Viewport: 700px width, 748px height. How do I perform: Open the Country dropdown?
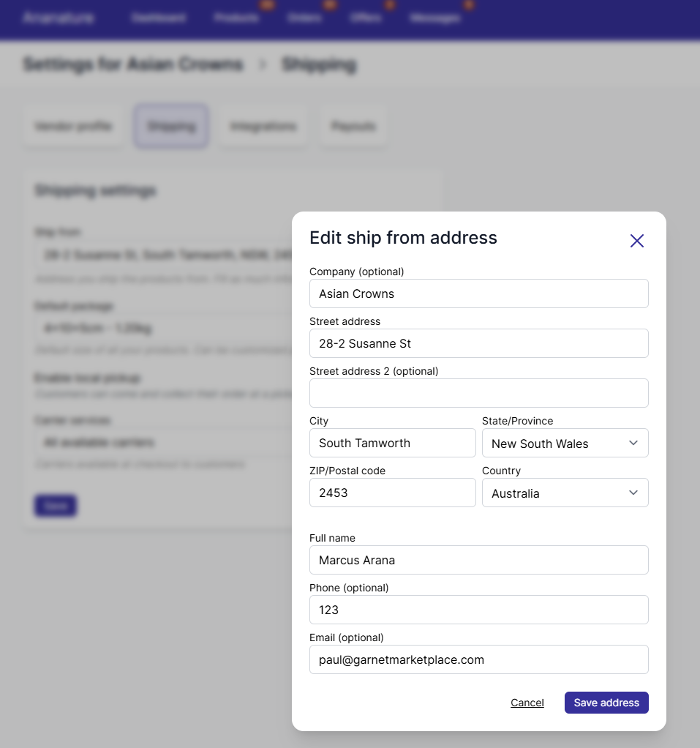(x=565, y=493)
